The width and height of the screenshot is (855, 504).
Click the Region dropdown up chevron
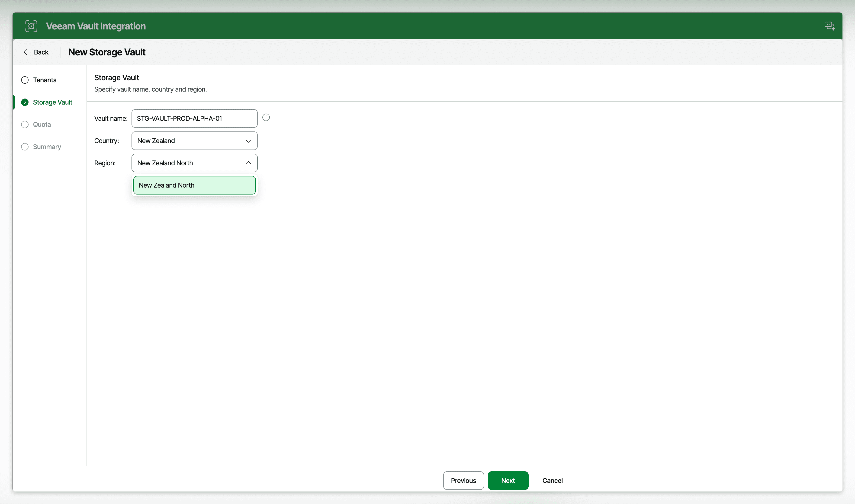(x=248, y=163)
